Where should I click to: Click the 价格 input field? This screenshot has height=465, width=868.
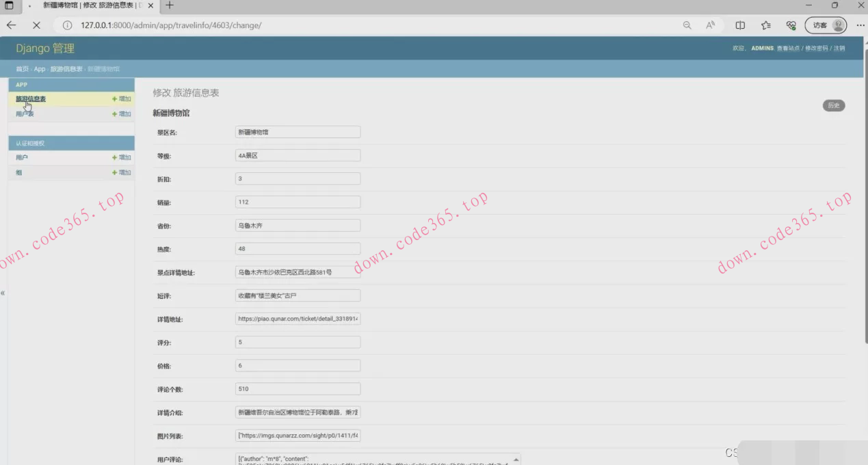(x=298, y=365)
